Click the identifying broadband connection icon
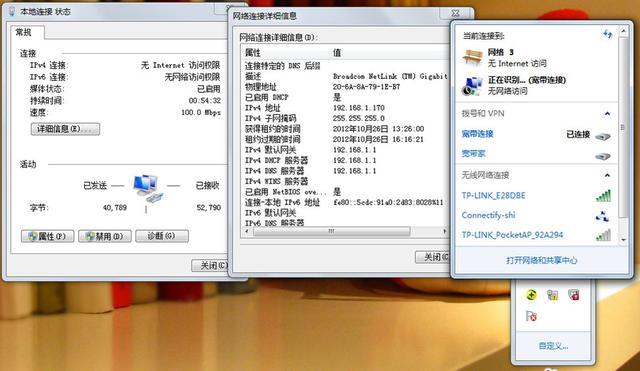Screen dimensions: 640x371 click(473, 85)
